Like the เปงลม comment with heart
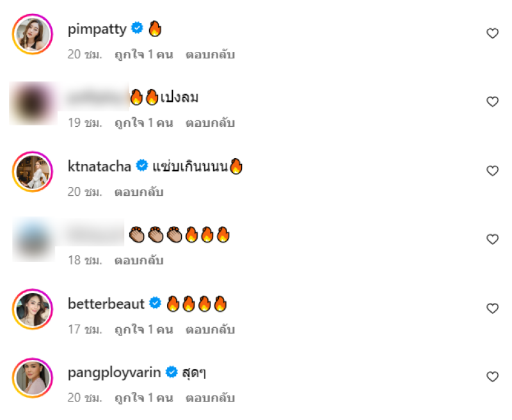The height and width of the screenshot is (420, 512). 492,102
